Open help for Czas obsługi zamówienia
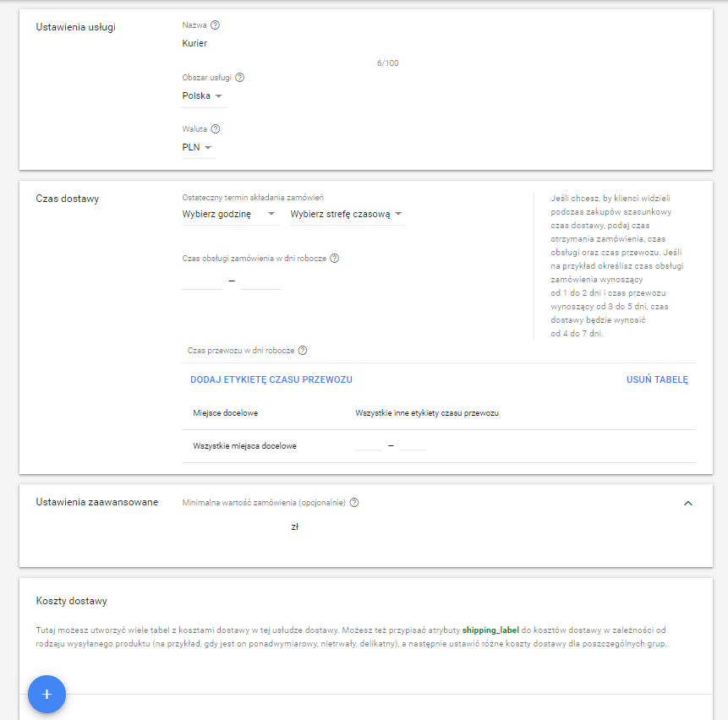 click(332, 258)
